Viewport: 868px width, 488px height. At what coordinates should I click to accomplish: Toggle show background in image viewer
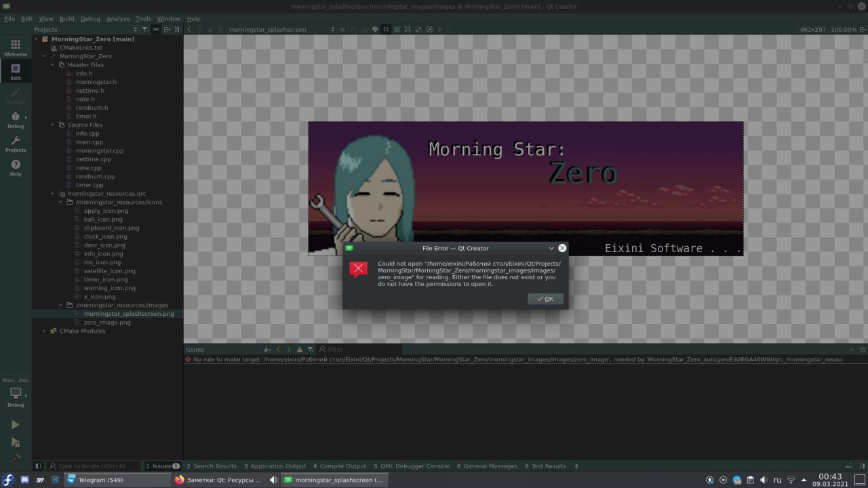point(375,29)
